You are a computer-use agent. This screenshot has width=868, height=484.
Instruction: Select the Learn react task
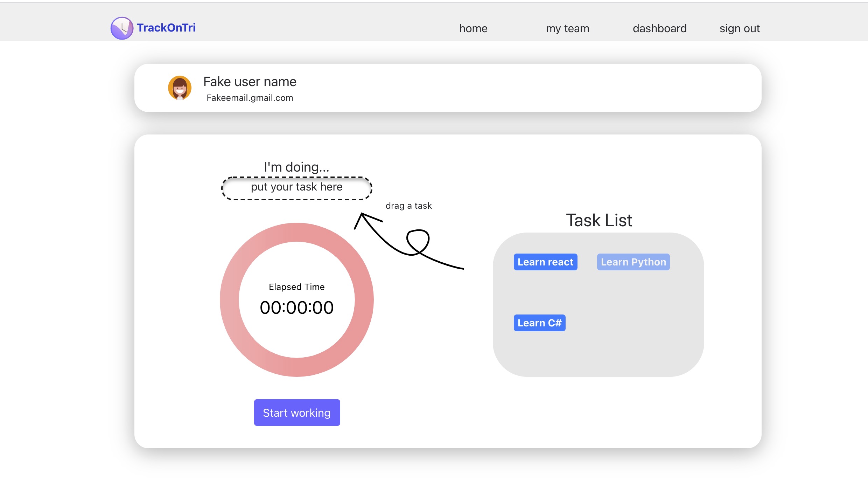click(545, 262)
